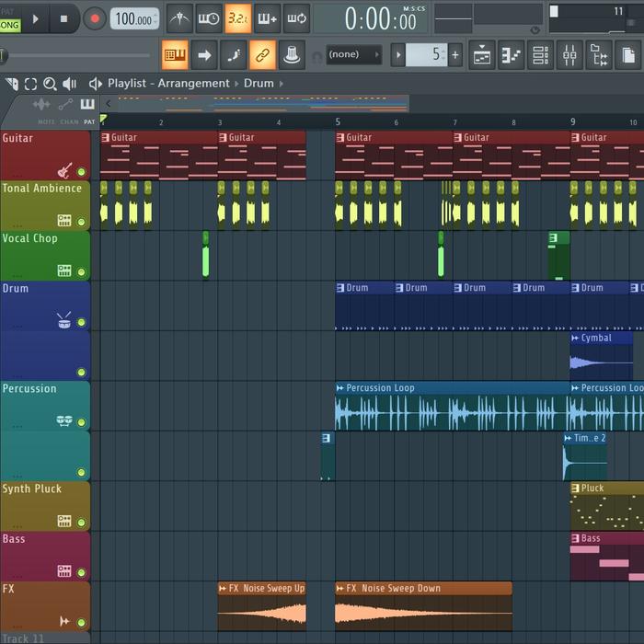The image size is (644, 644).
Task: Open the Channel rack
Action: click(541, 55)
